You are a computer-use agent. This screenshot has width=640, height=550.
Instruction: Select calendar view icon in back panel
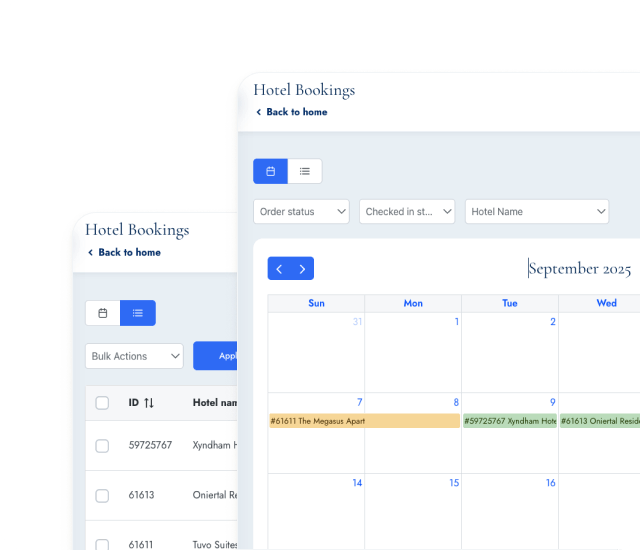(x=102, y=313)
